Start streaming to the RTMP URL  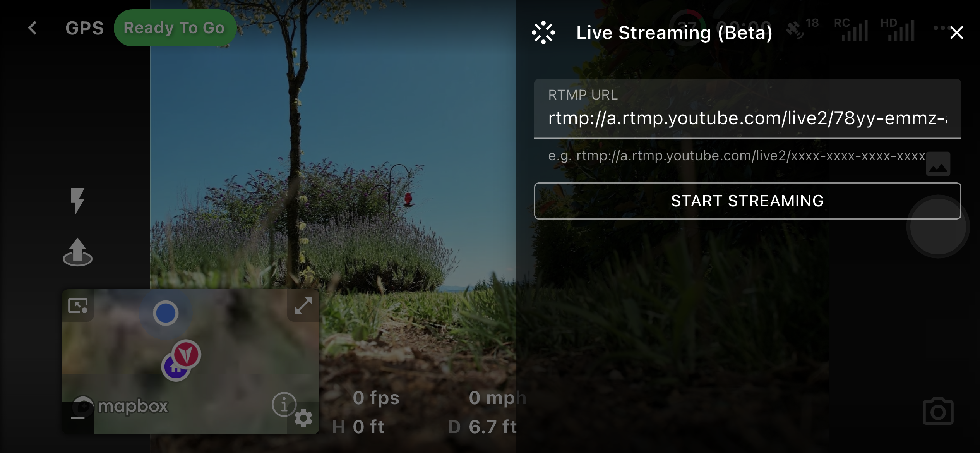(747, 201)
